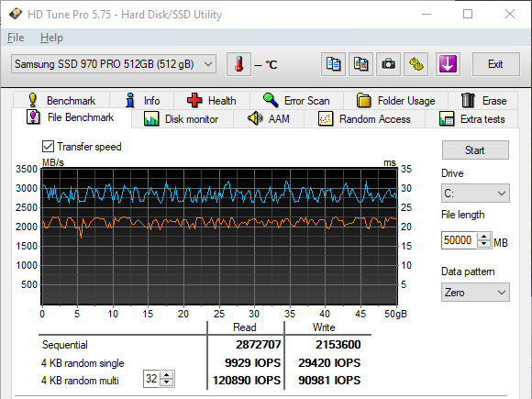532x399 pixels.
Task: Switch to the AAM tab
Action: (x=269, y=119)
